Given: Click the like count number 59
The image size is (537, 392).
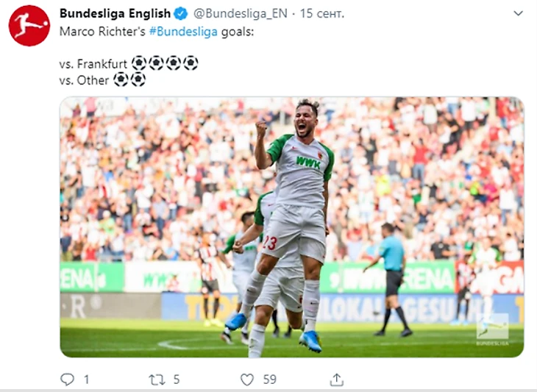Looking at the screenshot, I should click(270, 379).
